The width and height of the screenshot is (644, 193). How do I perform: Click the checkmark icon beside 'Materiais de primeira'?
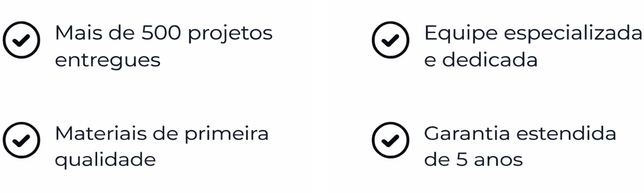(x=21, y=140)
